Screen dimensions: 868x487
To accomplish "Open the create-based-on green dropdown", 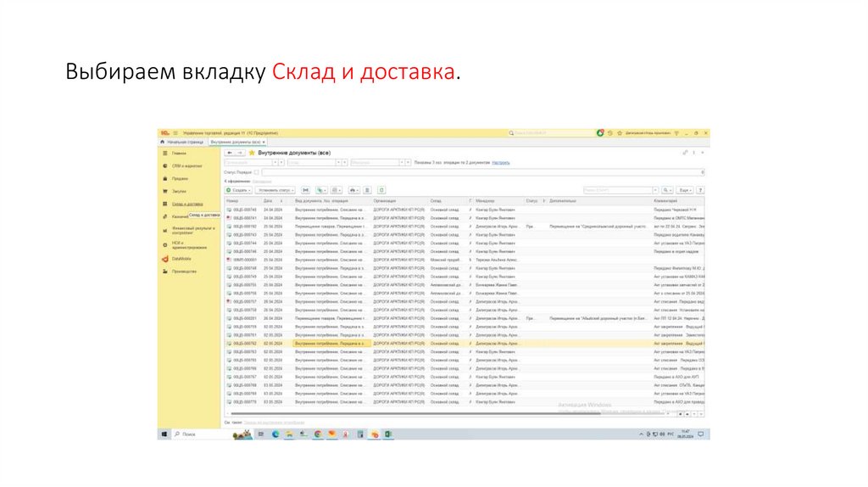I will pos(321,190).
